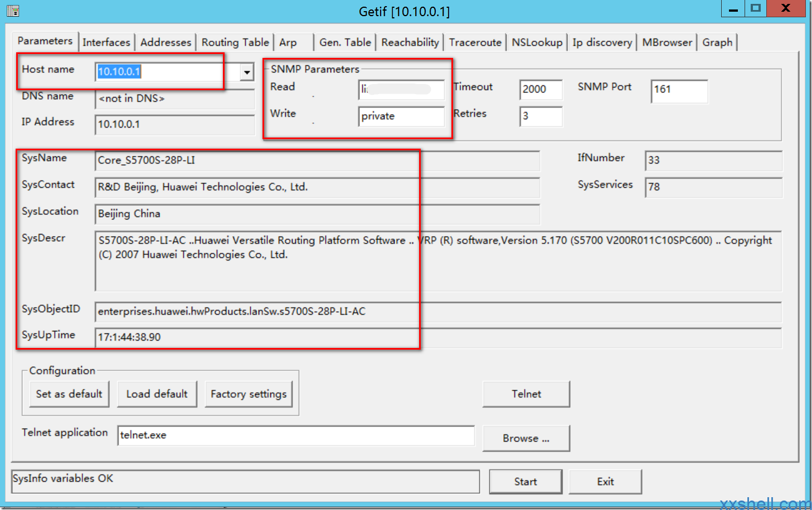Click the IfNumber field showing 33
Screen dimensions: 812x510
[x=713, y=160]
